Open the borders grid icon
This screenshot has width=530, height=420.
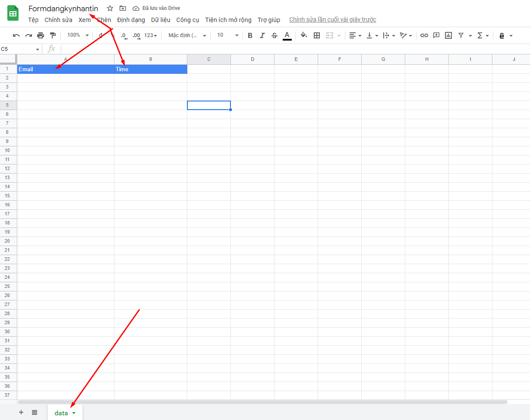pyautogui.click(x=317, y=35)
